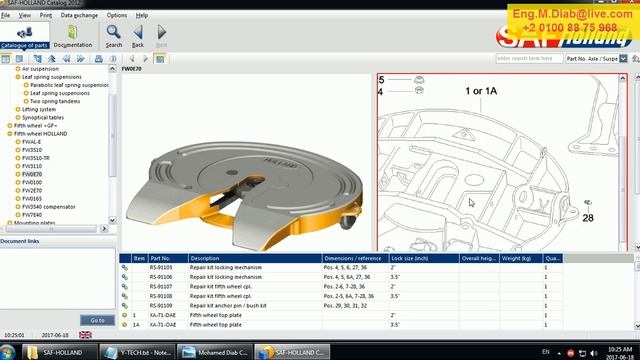
Task: Select Synoptical tables node
Action: (x=43, y=118)
